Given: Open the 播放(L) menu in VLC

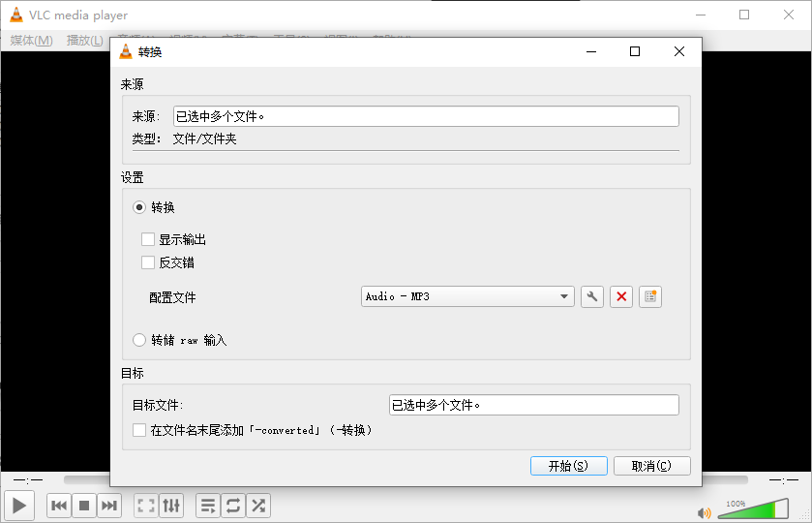Looking at the screenshot, I should (85, 41).
